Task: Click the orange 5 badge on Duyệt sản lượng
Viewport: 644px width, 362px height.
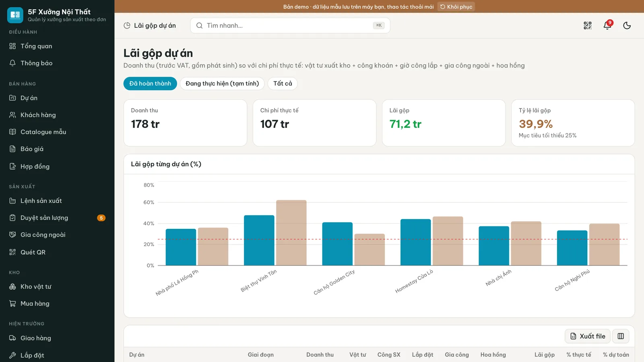Action: coord(101,218)
